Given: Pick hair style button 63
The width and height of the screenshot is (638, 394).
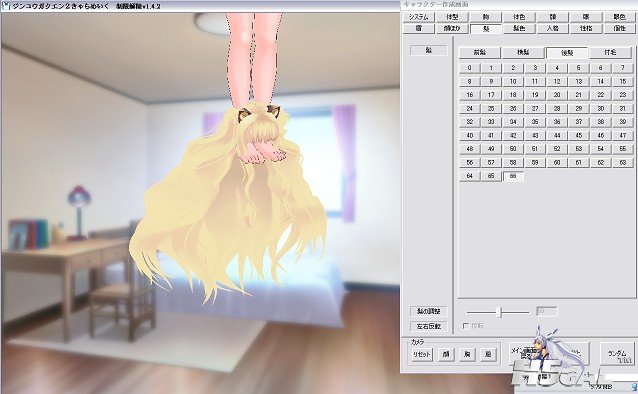Looking at the screenshot, I should [623, 162].
